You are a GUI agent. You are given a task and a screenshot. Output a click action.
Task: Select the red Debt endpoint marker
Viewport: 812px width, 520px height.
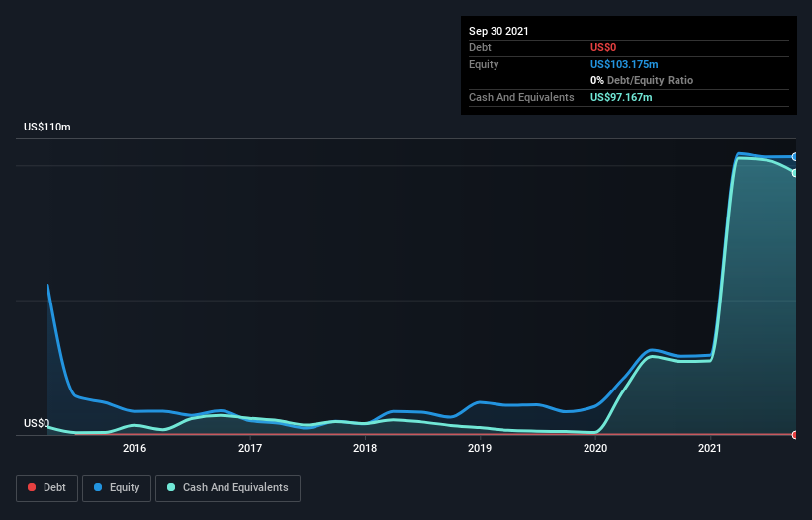[795, 435]
